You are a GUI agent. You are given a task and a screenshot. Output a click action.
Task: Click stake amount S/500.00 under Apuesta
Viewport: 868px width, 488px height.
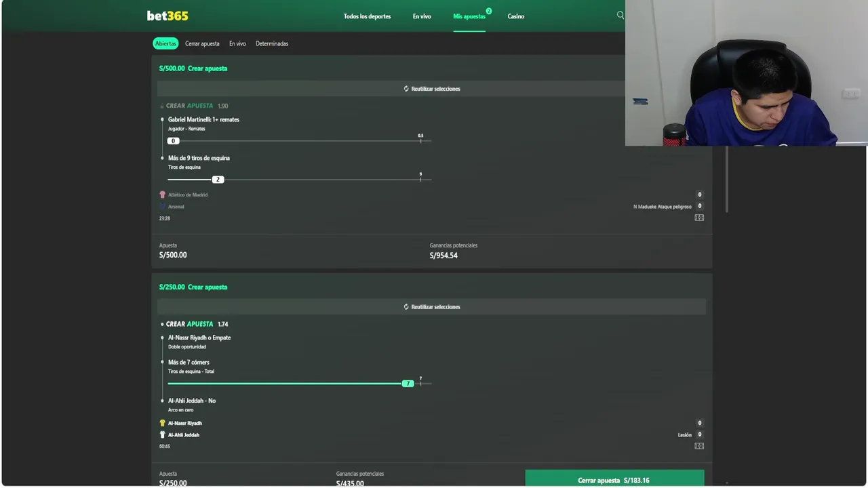point(173,255)
